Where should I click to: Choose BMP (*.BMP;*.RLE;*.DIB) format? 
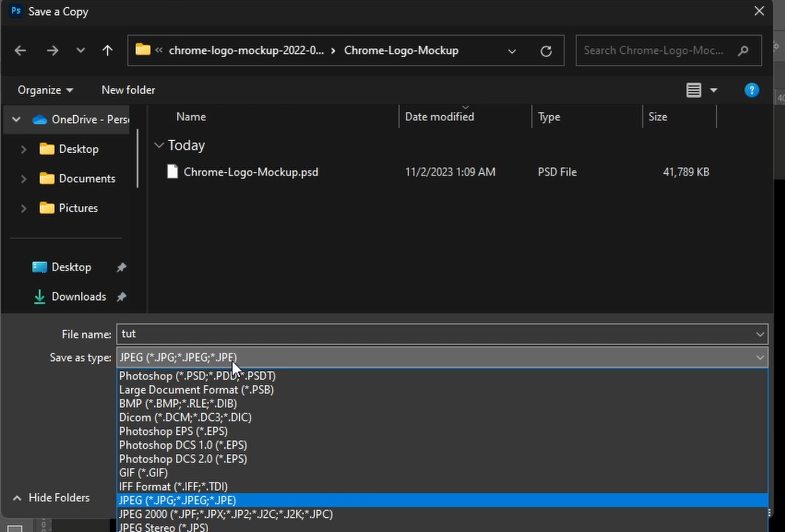tap(442, 403)
